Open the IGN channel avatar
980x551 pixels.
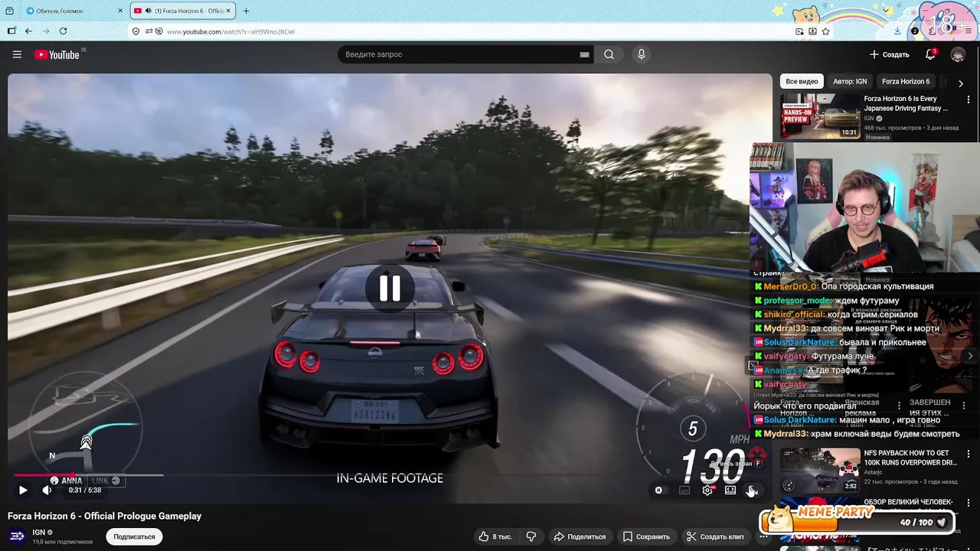(17, 536)
